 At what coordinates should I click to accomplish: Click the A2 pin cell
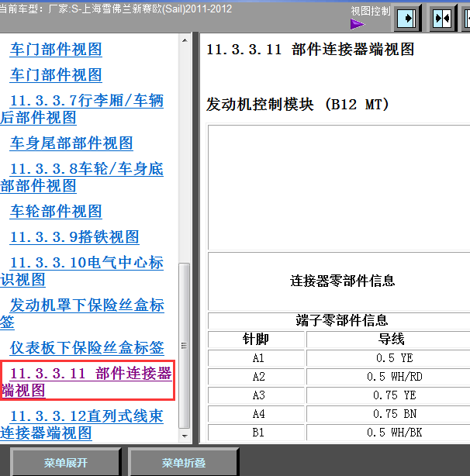point(256,377)
